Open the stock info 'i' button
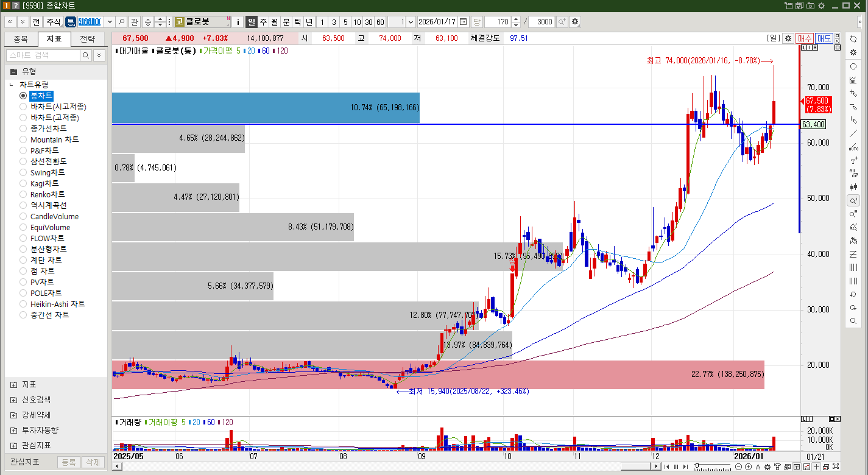Viewport: 868px width, 475px height. tap(238, 22)
